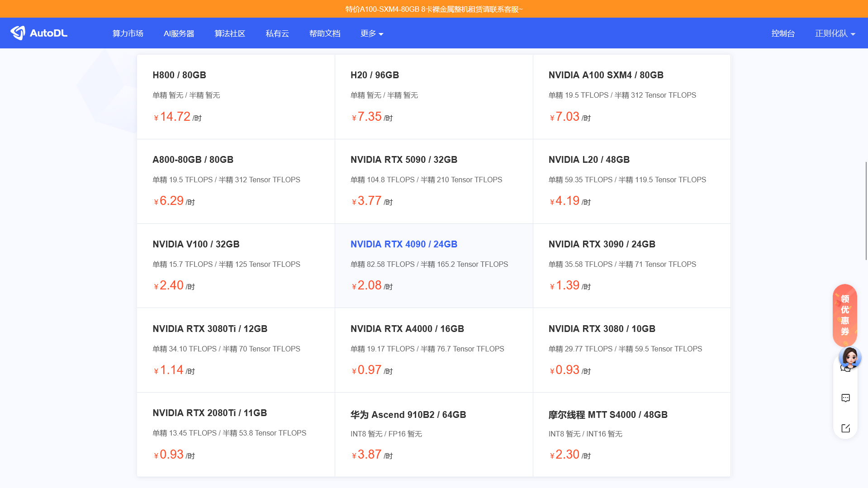This screenshot has width=868, height=488.
Task: Click the A100-SXM4-80GB promotion banner
Action: pyautogui.click(x=434, y=9)
